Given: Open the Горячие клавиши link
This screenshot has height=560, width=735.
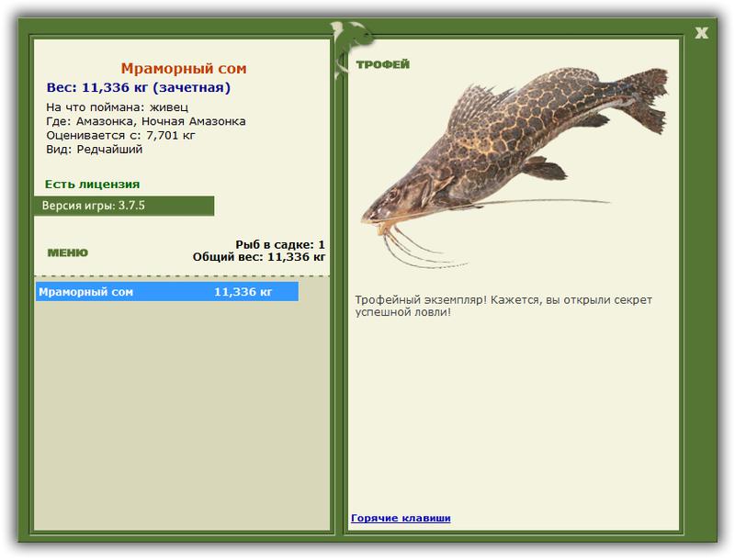Looking at the screenshot, I should pos(401,518).
